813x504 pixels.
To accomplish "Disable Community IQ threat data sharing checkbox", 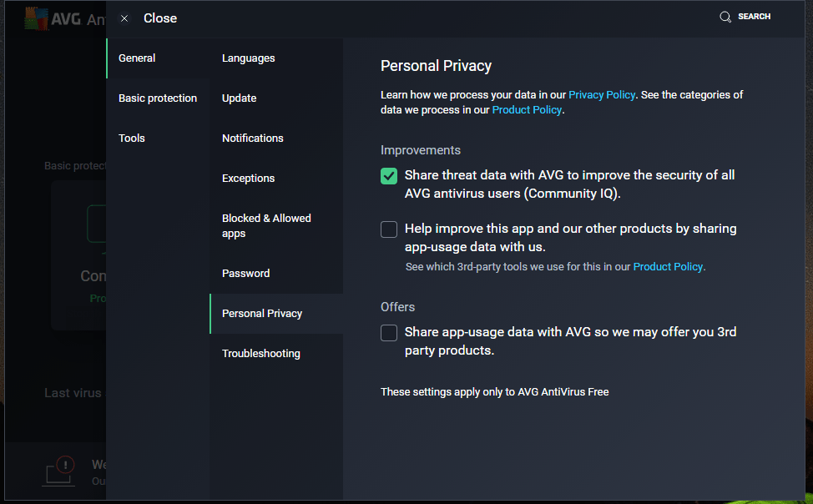I will click(389, 176).
